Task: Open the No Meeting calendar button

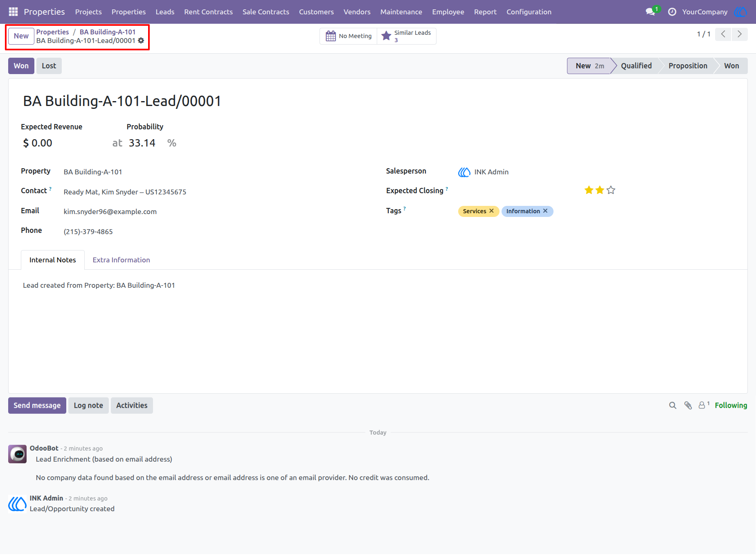Action: point(349,36)
